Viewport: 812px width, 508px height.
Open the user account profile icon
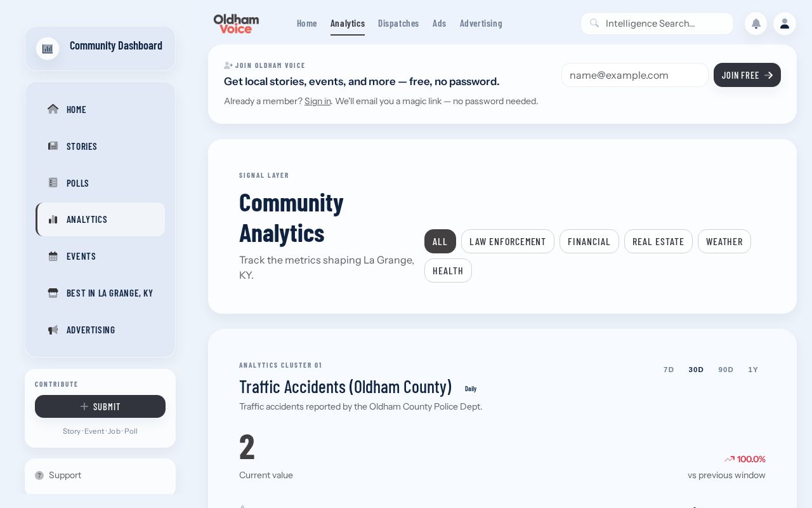tap(785, 23)
